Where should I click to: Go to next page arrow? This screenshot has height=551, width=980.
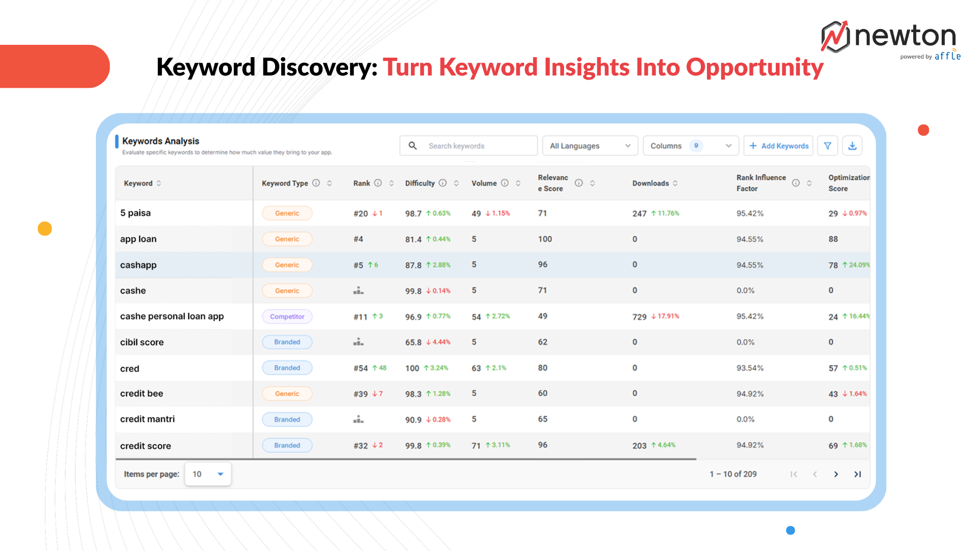coord(836,474)
